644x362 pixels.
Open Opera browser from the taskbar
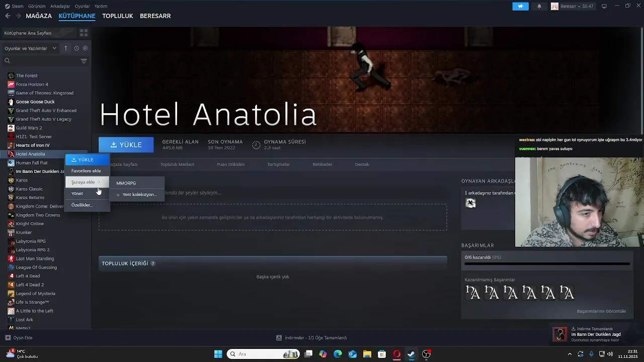tap(396, 354)
